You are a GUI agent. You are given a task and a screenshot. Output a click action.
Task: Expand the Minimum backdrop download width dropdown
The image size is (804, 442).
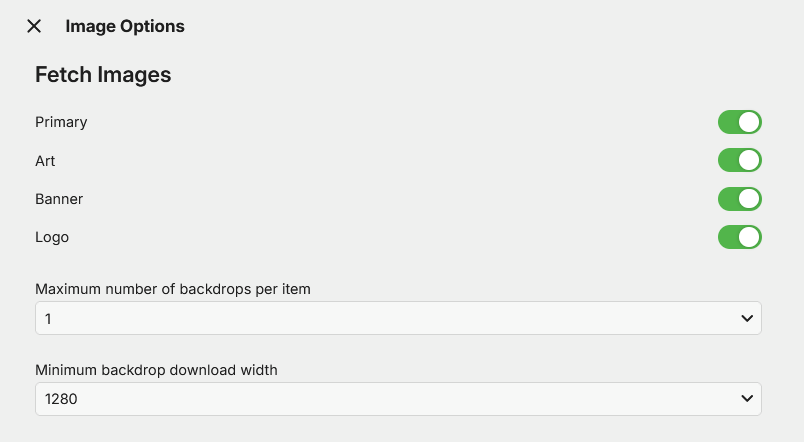398,399
